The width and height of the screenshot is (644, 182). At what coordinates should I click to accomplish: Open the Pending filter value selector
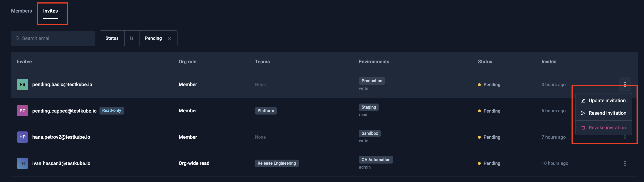coord(153,38)
